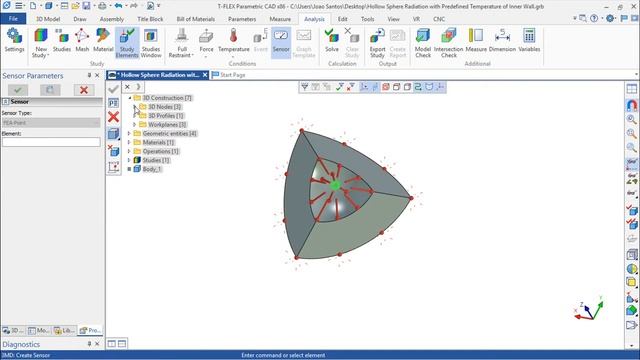Apply a Full Restraint condition

point(182,43)
